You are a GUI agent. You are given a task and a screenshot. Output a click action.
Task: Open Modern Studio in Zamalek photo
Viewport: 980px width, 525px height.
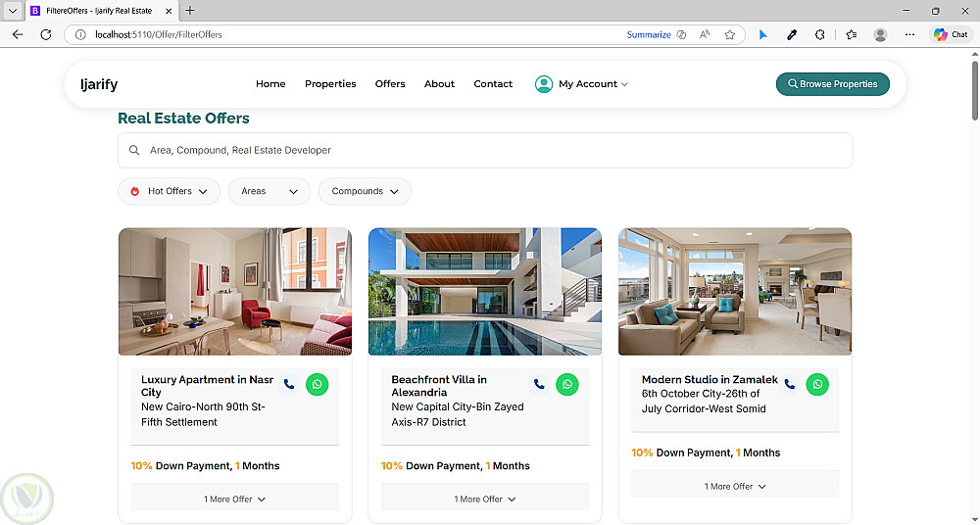click(735, 291)
